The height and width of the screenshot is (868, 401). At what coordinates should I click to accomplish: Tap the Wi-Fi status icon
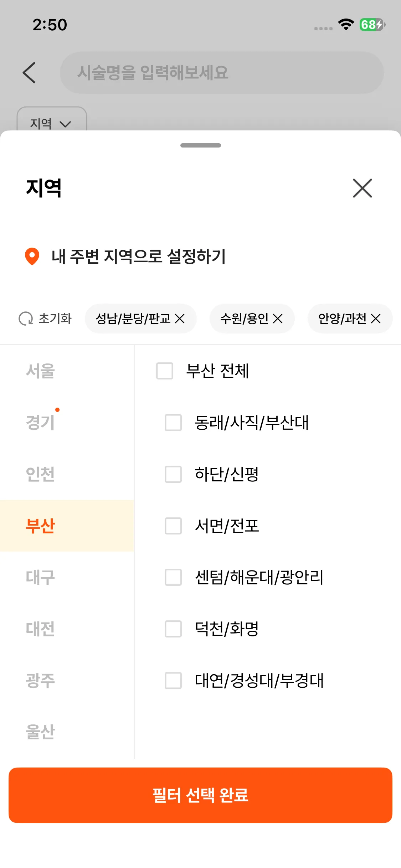coord(346,25)
